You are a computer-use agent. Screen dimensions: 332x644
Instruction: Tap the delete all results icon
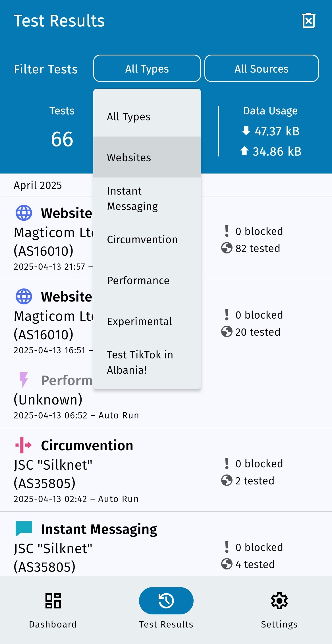coord(308,21)
